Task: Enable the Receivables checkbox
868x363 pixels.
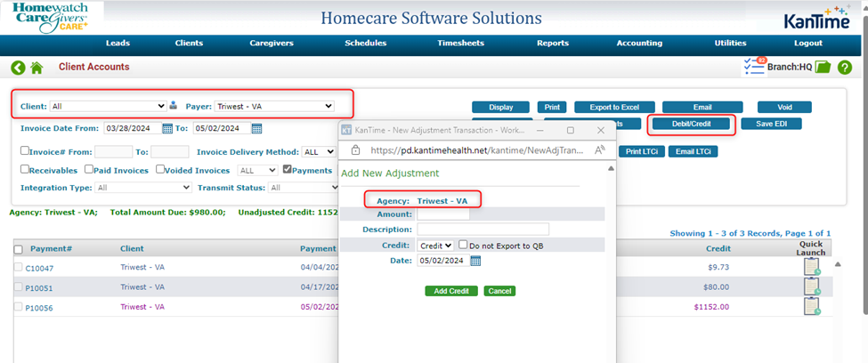Action: point(26,169)
